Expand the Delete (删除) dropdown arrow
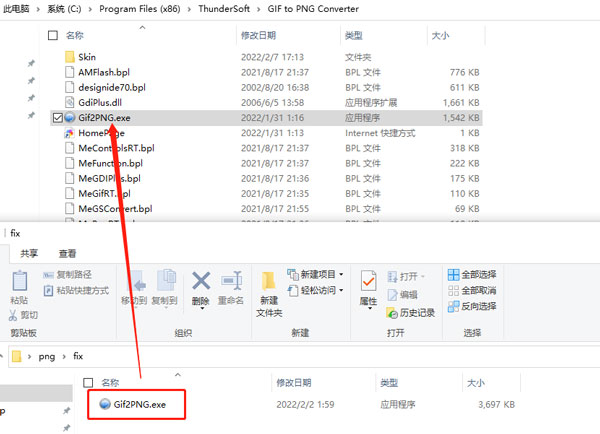The image size is (600, 434). point(202,307)
